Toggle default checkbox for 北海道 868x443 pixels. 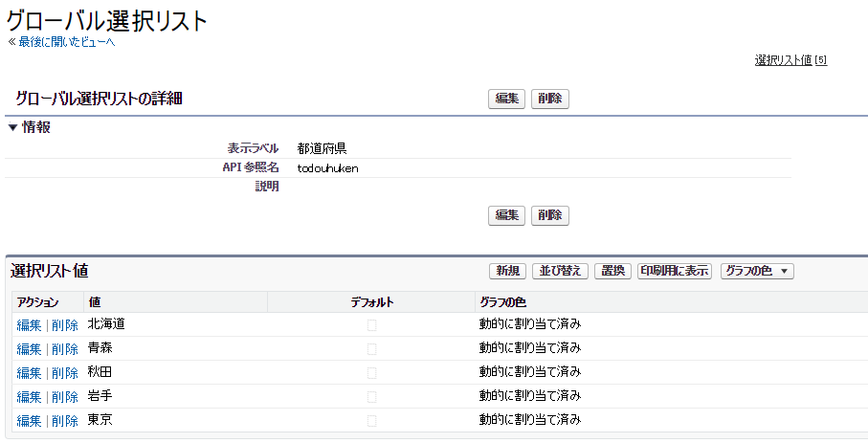tap(372, 325)
